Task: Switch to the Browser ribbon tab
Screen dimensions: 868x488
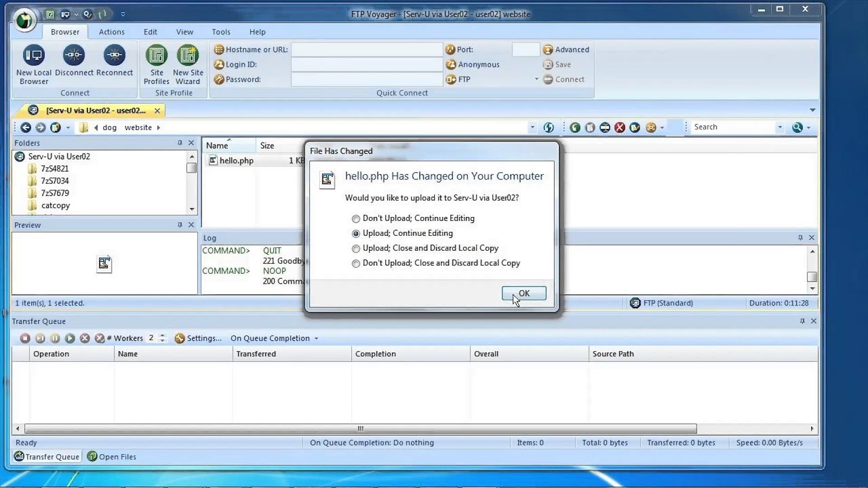Action: pyautogui.click(x=65, y=32)
